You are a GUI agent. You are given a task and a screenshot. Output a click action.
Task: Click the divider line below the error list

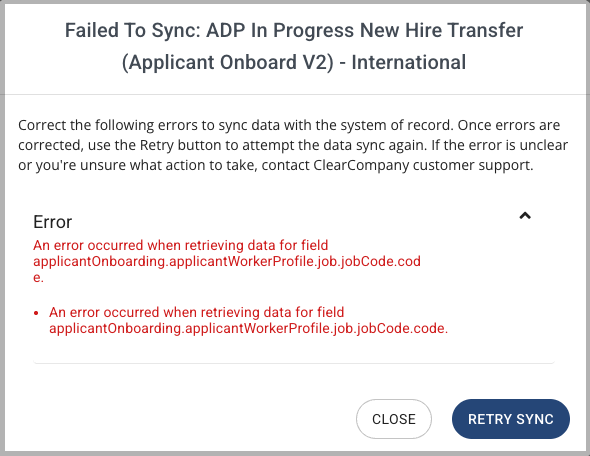294,363
